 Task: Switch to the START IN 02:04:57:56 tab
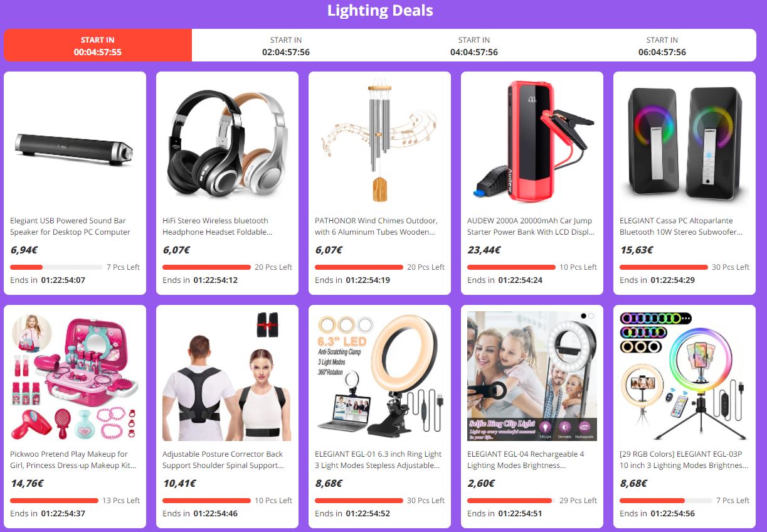click(x=286, y=46)
